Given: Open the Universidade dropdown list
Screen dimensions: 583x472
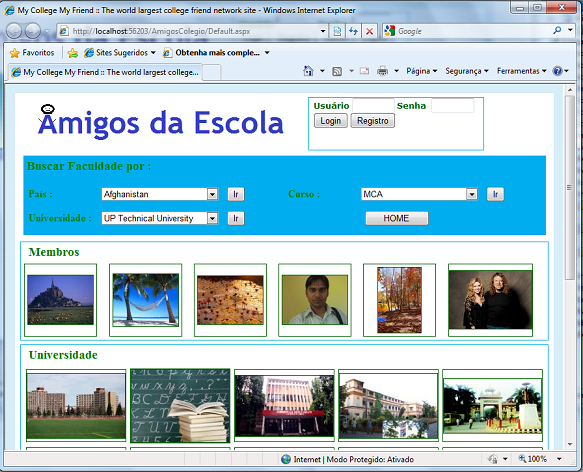Looking at the screenshot, I should pos(212,218).
